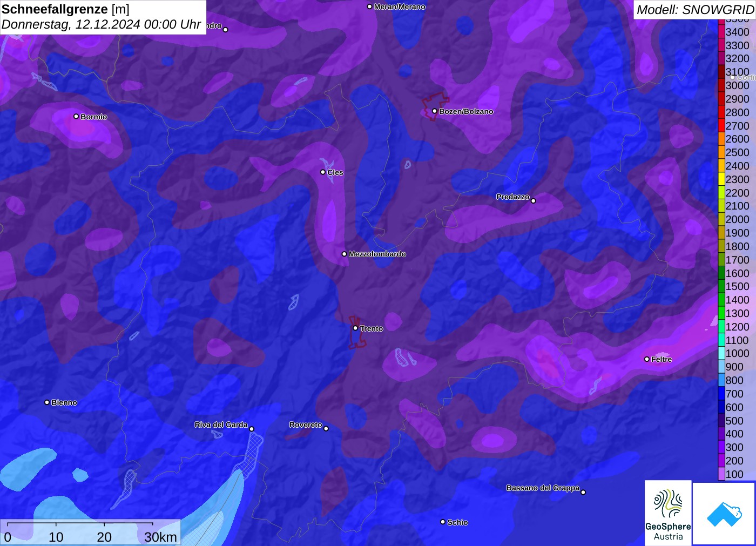Pick the red 2700 m legend swatch
Image resolution: width=756 pixels, height=546 pixels.
[x=721, y=125]
